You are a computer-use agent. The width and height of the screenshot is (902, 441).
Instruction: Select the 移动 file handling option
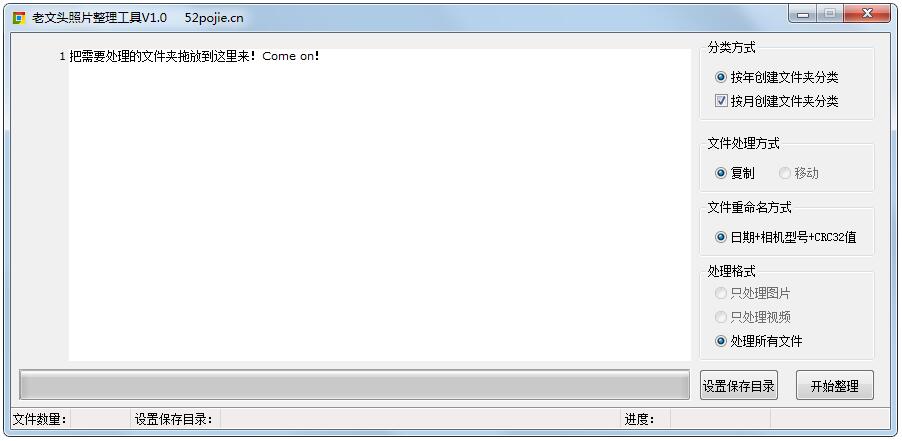[x=798, y=173]
